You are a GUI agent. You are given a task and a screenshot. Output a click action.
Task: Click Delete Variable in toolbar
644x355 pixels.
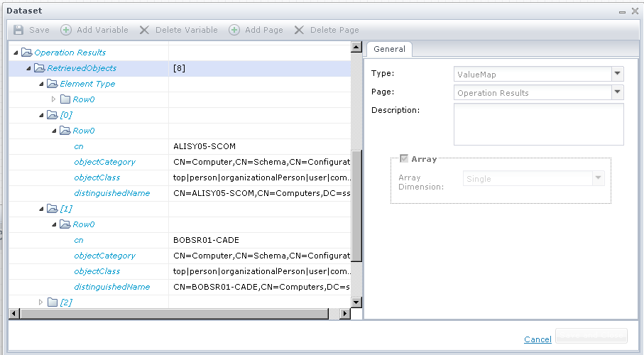187,30
